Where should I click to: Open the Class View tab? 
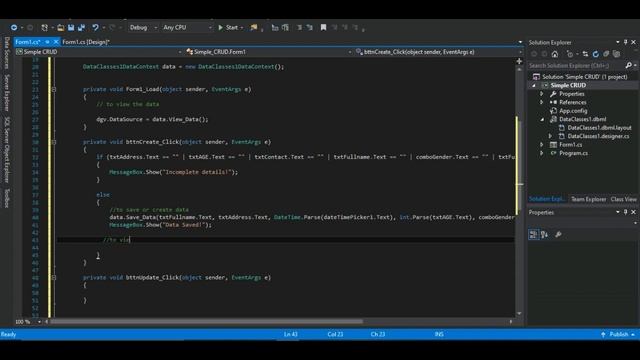[x=623, y=199]
